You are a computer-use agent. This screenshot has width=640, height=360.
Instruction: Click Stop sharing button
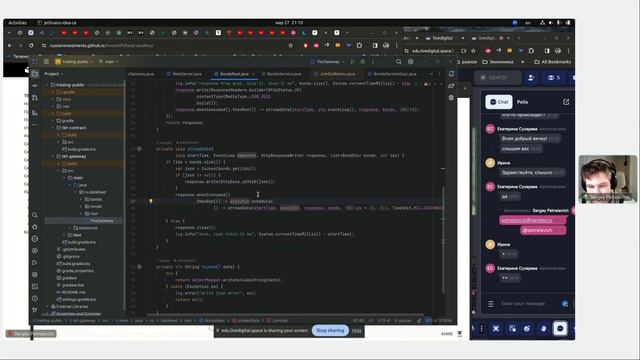click(x=330, y=330)
